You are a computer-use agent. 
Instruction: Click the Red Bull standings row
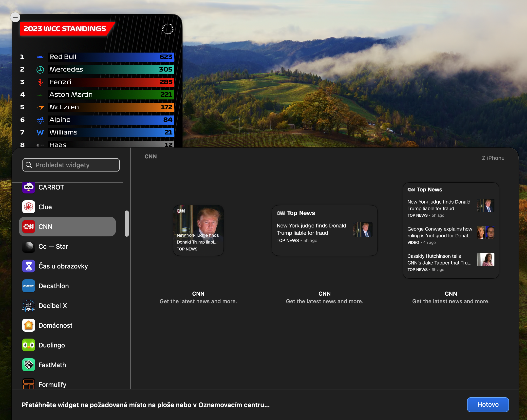111,57
